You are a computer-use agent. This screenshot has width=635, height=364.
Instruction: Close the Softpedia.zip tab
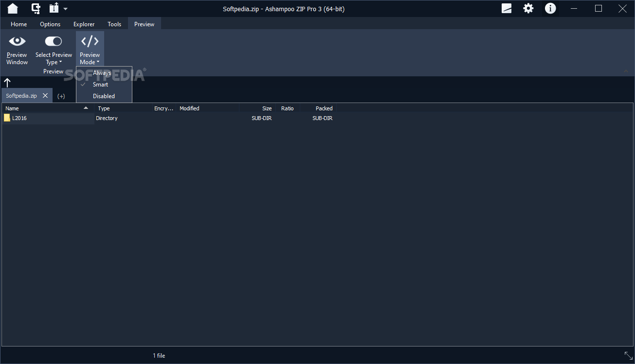click(x=45, y=96)
